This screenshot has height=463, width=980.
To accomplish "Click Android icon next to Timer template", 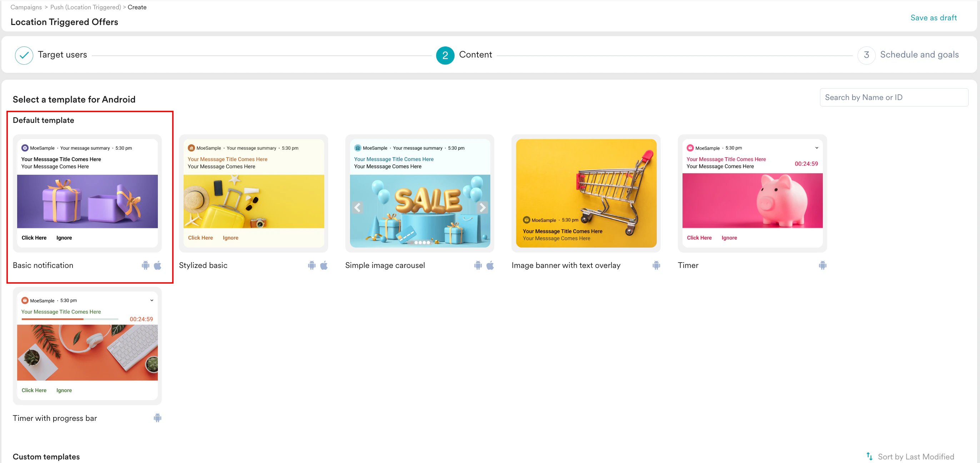I will pyautogui.click(x=822, y=265).
